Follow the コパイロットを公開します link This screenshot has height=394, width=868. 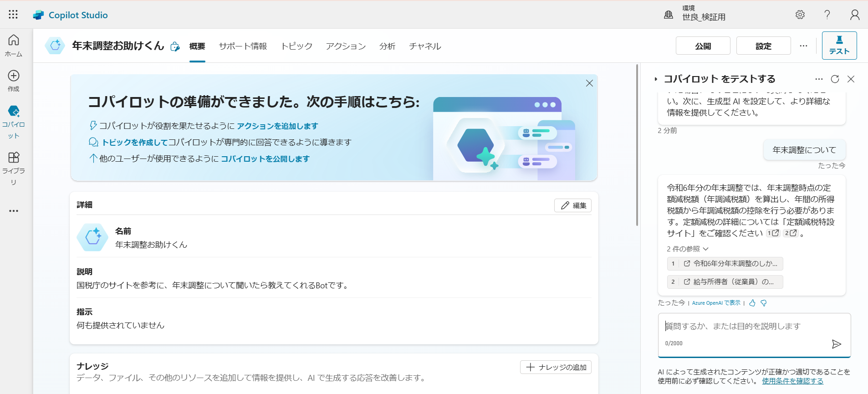coord(265,159)
